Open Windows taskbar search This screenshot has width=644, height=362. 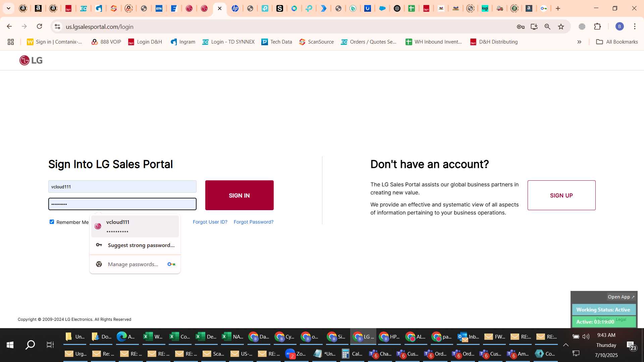[30, 345]
